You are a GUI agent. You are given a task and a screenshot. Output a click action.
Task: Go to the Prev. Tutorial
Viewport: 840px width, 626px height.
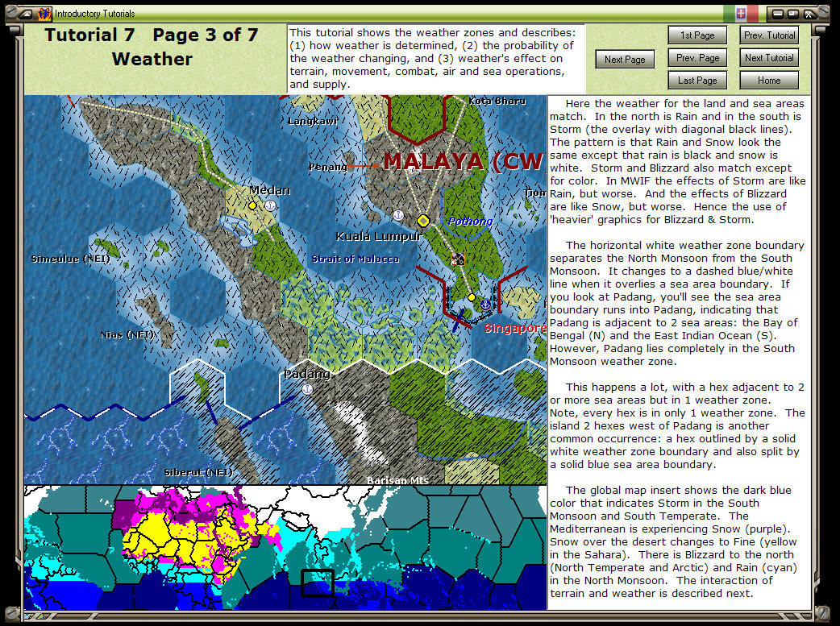point(768,35)
